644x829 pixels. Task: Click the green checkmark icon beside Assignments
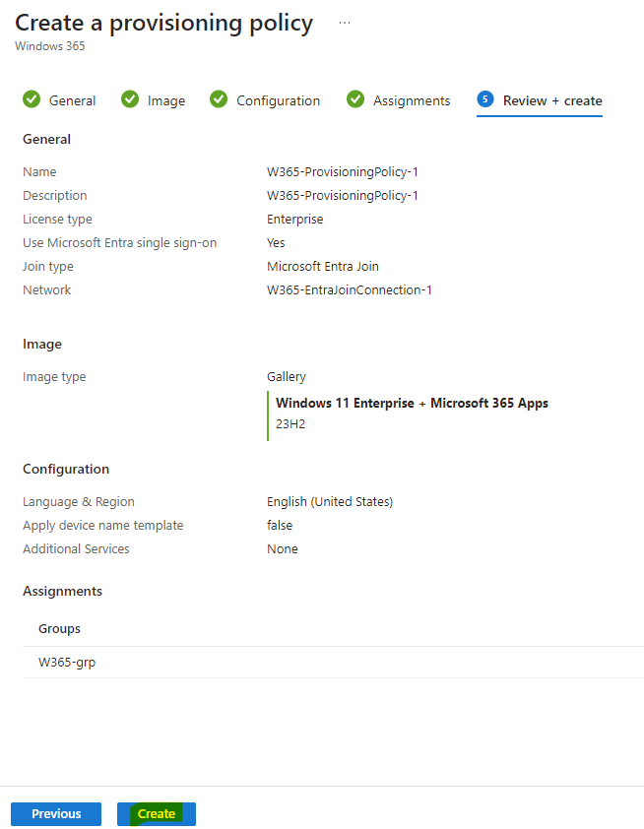[355, 99]
